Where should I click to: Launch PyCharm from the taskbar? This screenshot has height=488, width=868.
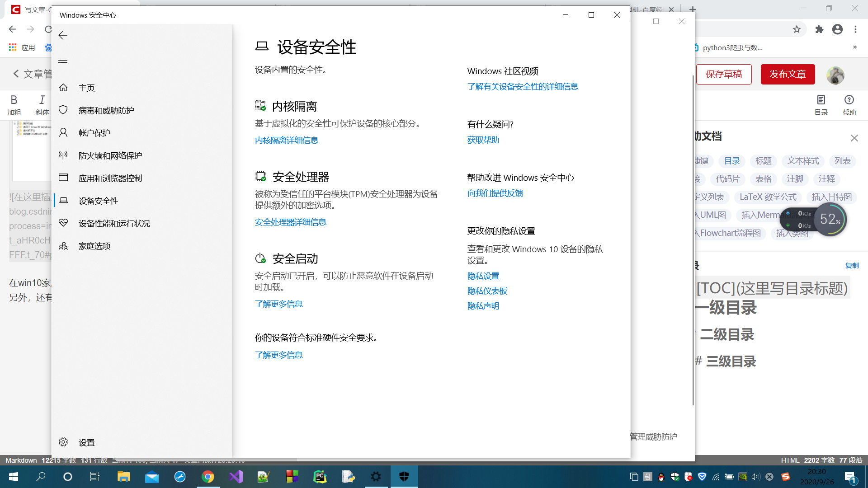coord(320,477)
